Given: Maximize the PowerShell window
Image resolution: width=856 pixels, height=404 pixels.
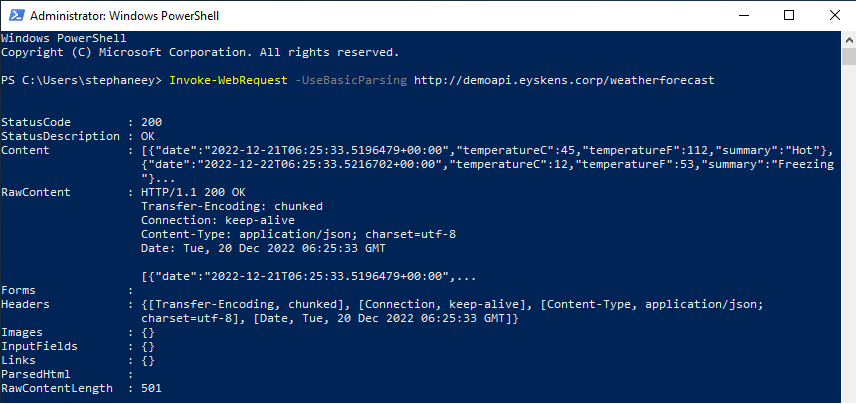Looking at the screenshot, I should point(788,15).
